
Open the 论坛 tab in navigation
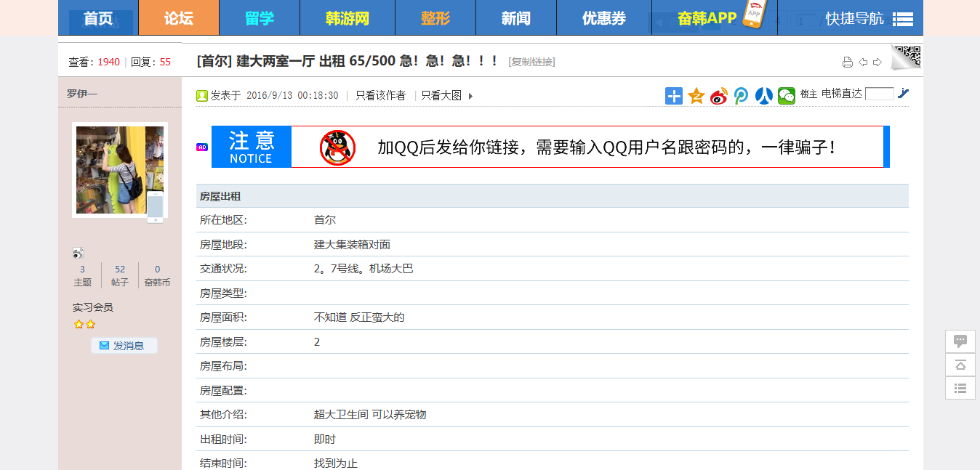tap(179, 17)
